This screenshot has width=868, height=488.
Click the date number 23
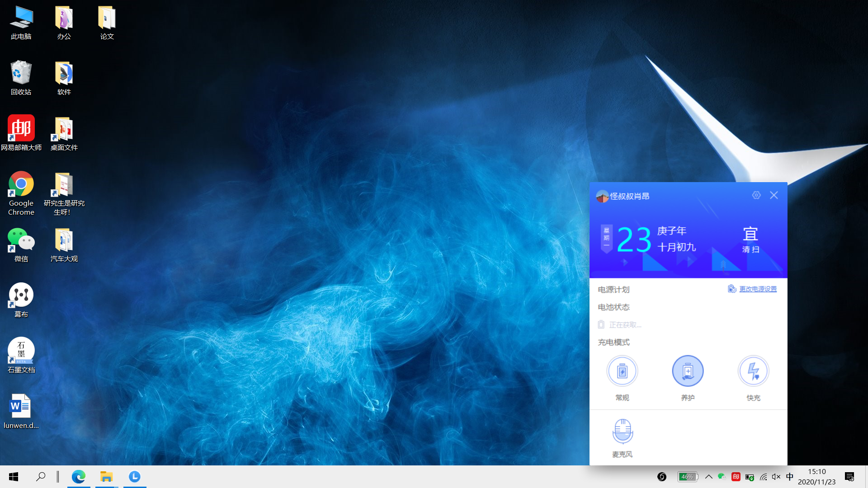click(634, 239)
